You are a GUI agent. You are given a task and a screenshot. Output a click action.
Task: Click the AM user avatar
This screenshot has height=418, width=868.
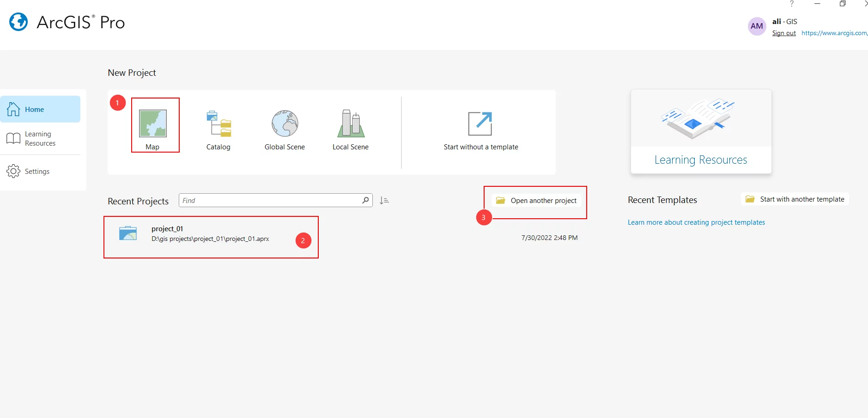tap(757, 26)
